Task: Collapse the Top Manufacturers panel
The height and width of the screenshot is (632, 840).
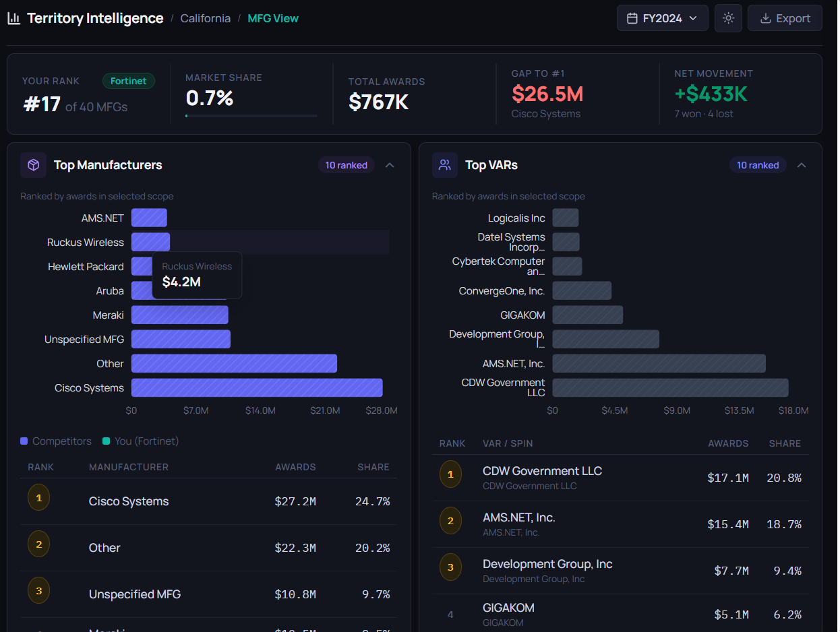Action: 390,165
